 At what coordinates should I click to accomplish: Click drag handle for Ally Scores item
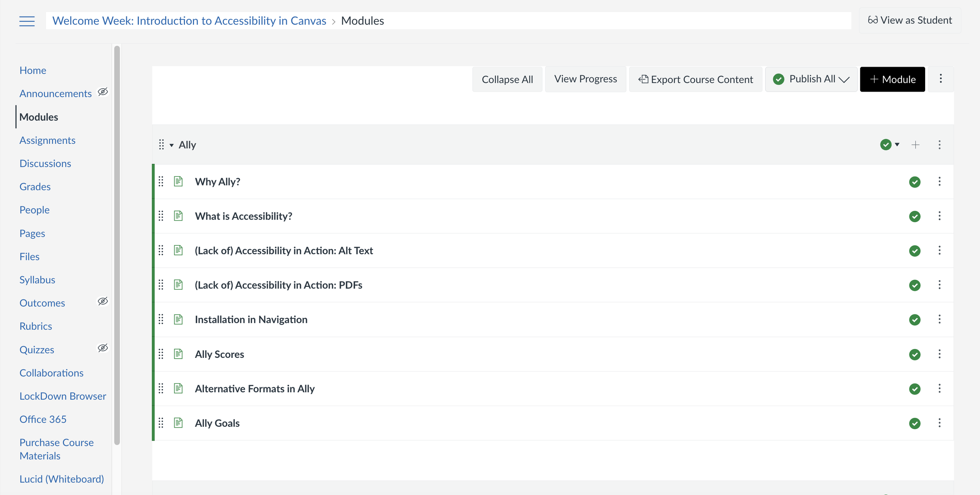[x=161, y=354]
